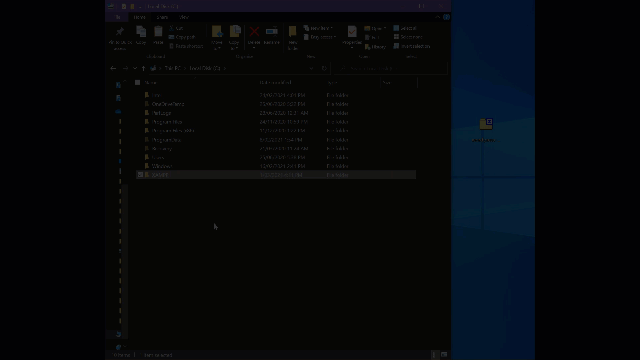Select the Windows folder row
This screenshot has width=640, height=360.
(x=276, y=166)
